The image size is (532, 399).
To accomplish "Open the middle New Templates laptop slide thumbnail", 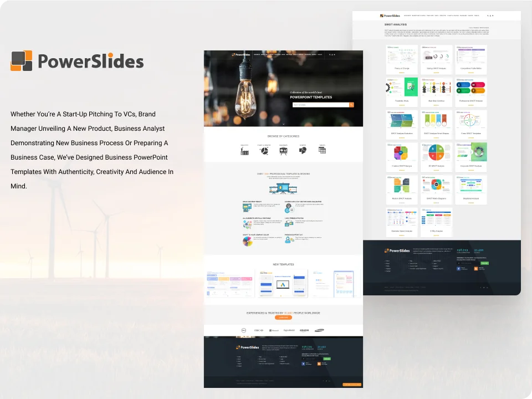I will [282, 284].
